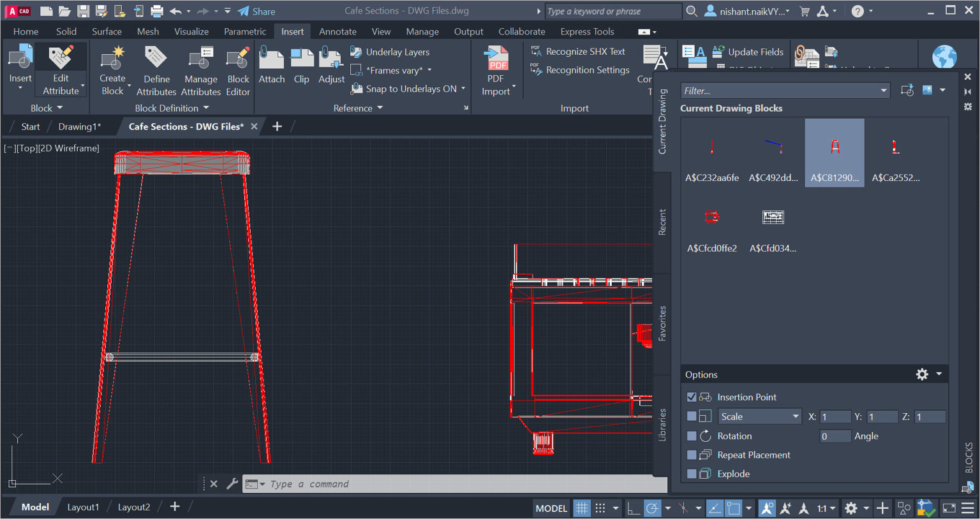
Task: Click the Recognize SHX Text tool
Action: point(579,51)
